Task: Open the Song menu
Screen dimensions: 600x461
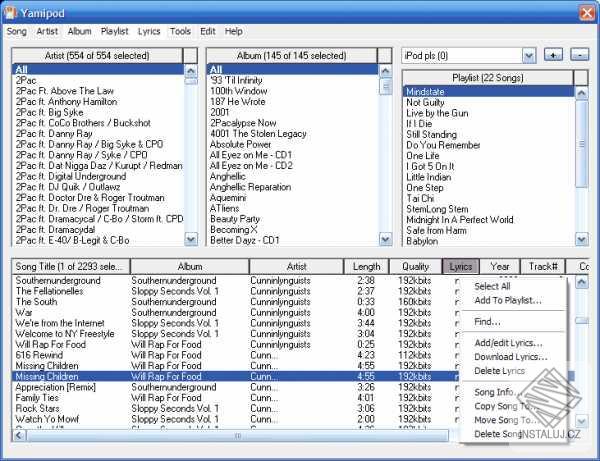Action: click(x=17, y=31)
